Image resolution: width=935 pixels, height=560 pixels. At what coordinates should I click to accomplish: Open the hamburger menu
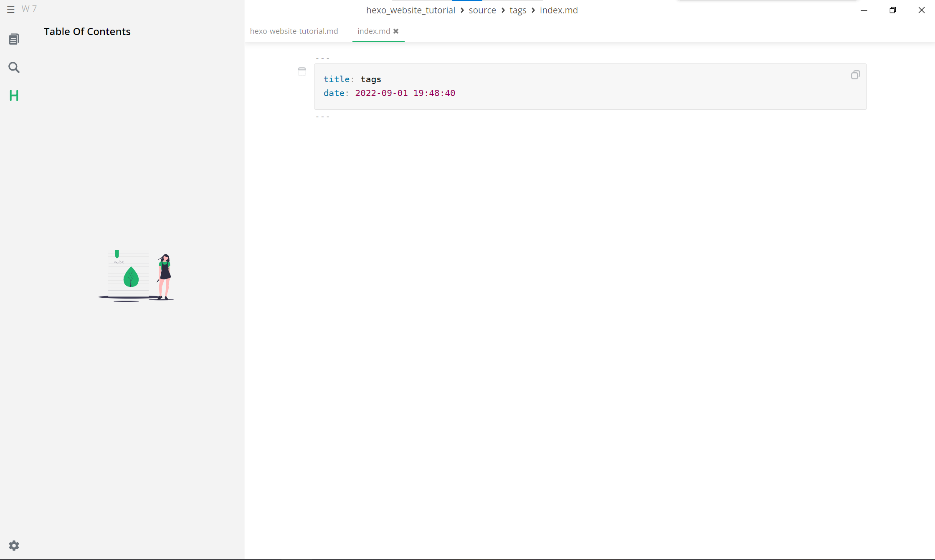click(x=11, y=9)
